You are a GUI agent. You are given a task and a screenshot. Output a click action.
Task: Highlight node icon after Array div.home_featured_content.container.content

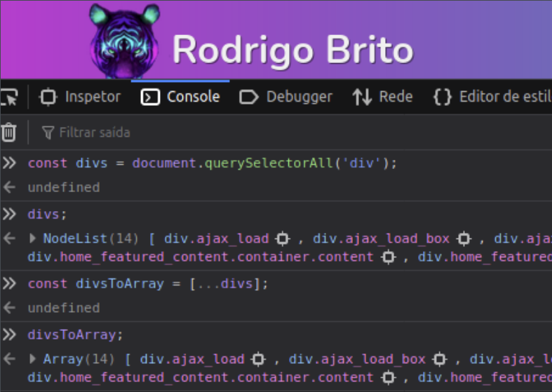[x=388, y=377]
